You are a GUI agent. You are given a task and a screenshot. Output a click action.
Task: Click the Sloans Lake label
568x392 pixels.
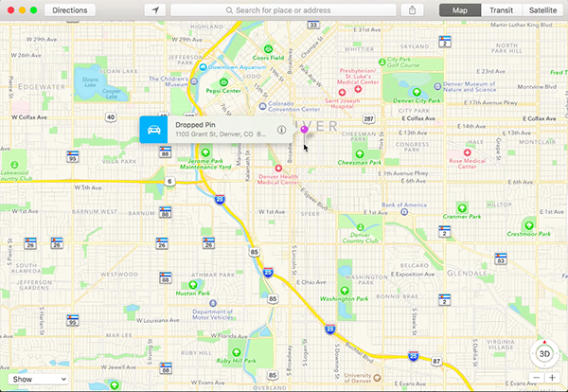tap(90, 81)
